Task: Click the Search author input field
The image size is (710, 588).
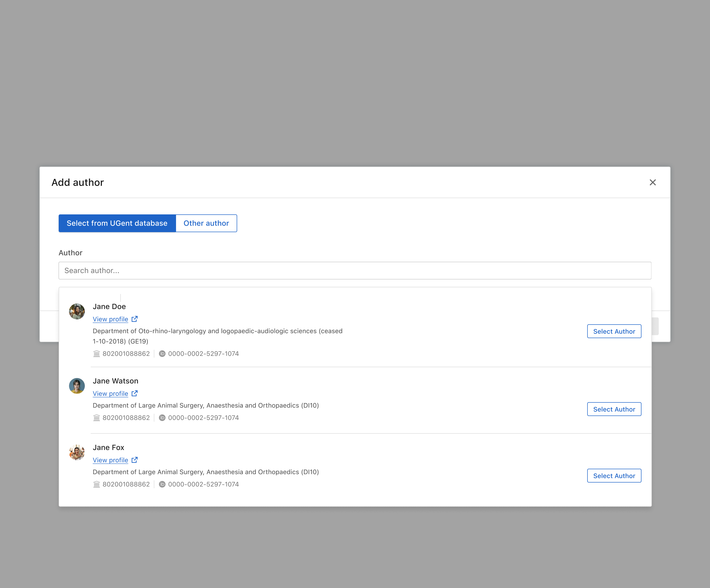Action: point(355,270)
